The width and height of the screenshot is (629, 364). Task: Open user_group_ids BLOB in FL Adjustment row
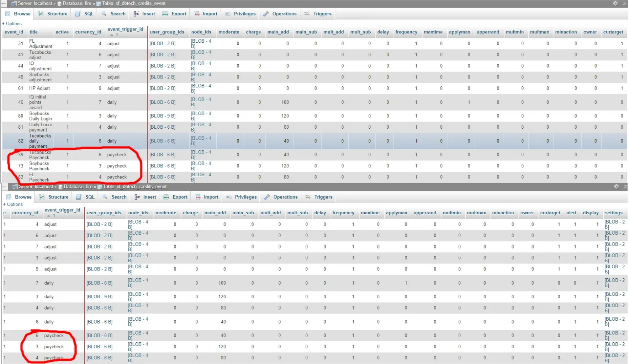pos(163,44)
